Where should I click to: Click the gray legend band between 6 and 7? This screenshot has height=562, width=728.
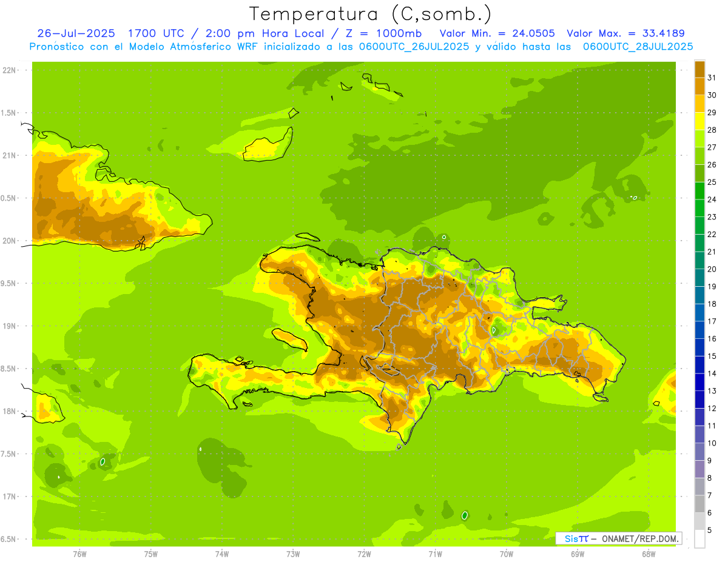click(x=699, y=504)
